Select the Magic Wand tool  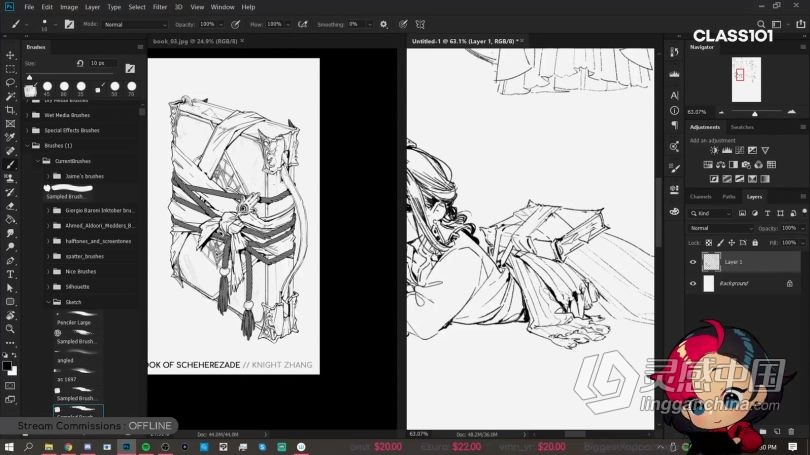point(10,96)
